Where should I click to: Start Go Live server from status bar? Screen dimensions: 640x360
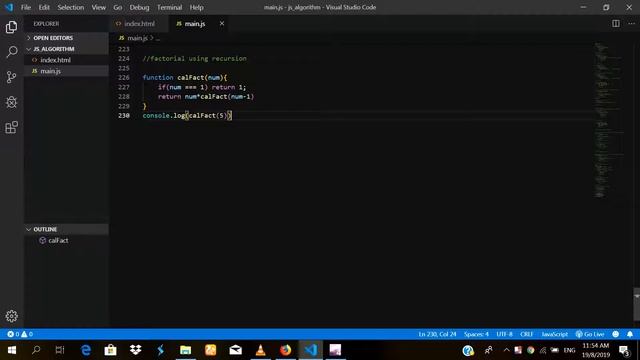[589, 334]
